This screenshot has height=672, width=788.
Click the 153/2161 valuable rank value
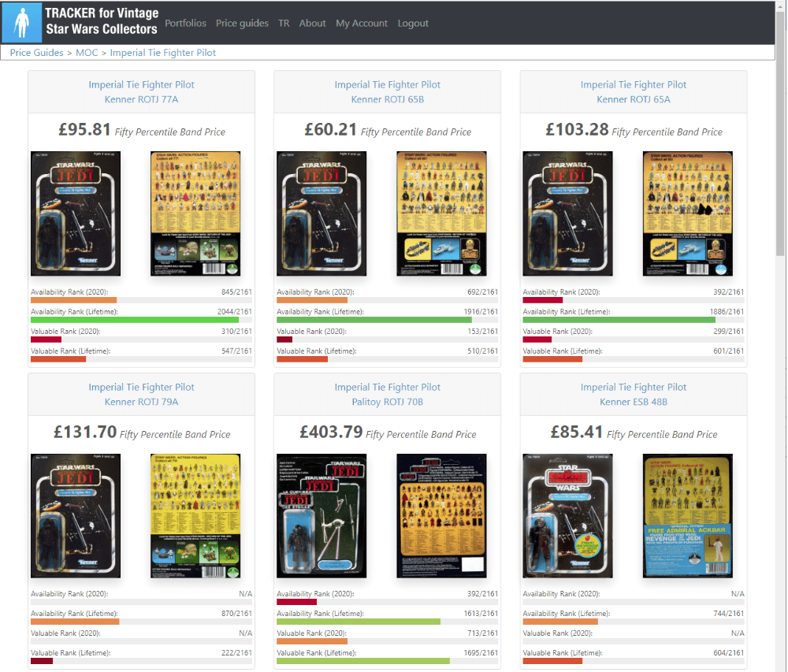tap(482, 331)
